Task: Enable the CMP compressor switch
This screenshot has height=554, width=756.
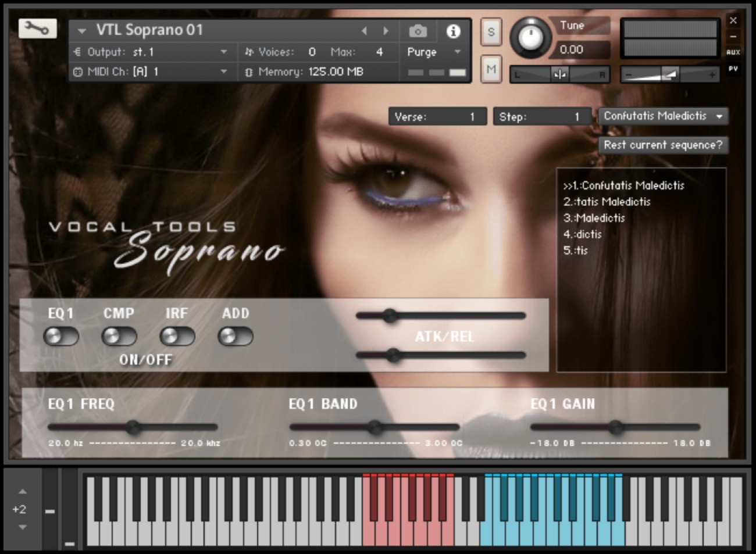Action: [x=119, y=336]
